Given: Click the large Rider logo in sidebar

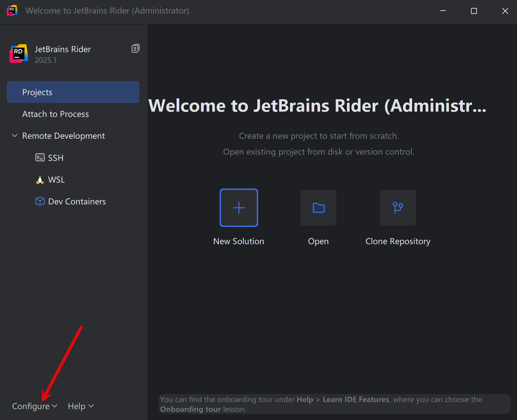Looking at the screenshot, I should point(19,54).
